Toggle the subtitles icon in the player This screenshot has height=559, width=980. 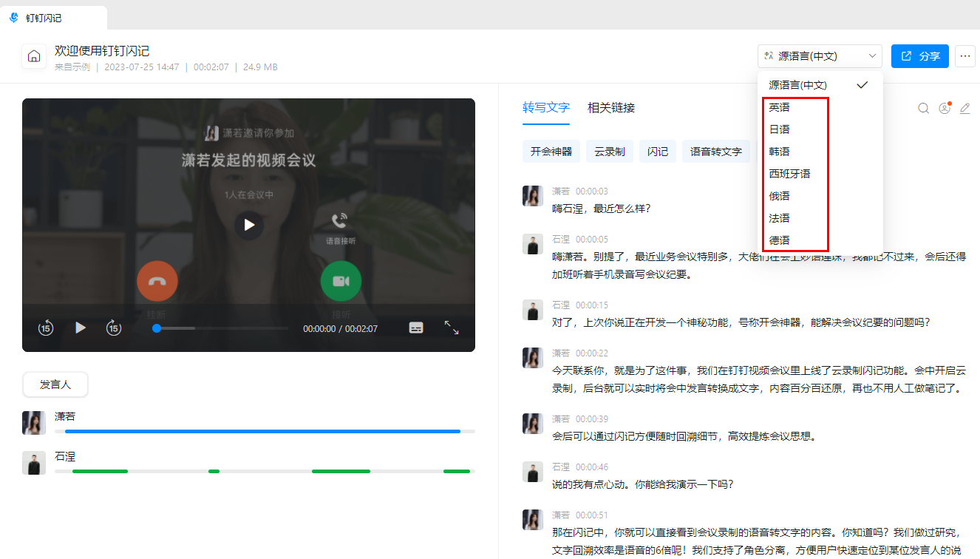(x=416, y=328)
